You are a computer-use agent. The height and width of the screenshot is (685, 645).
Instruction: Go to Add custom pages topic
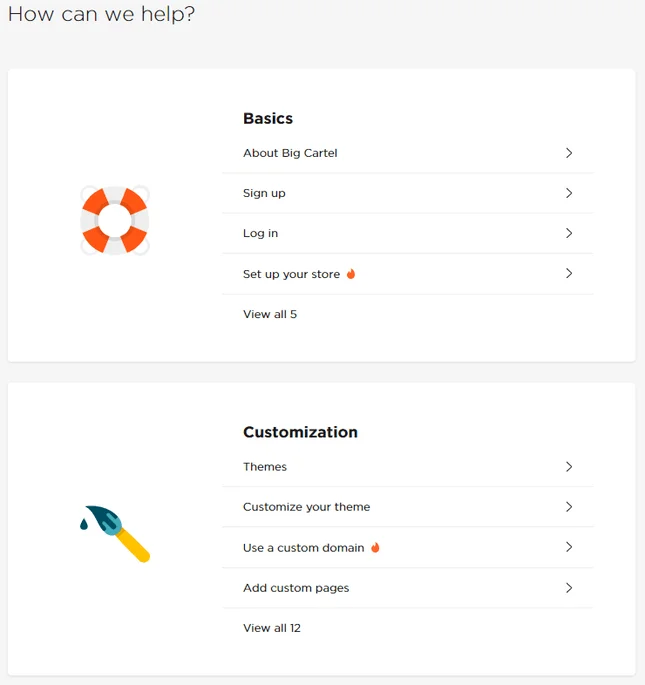tap(296, 588)
